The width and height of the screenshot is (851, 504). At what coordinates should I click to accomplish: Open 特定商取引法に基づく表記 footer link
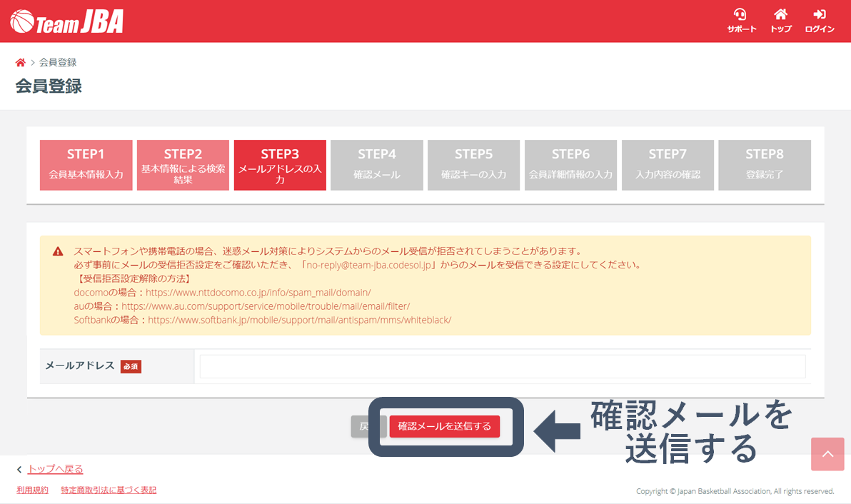(x=109, y=490)
